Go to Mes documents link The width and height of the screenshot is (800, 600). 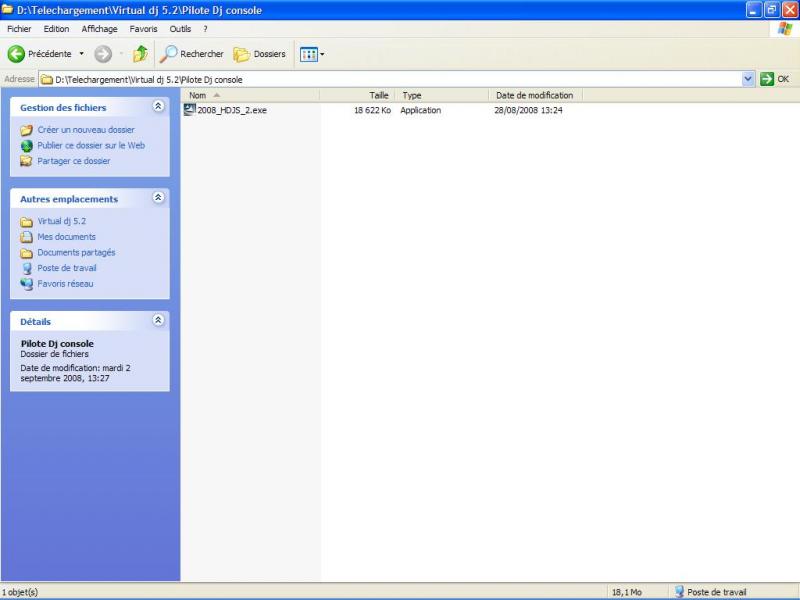tap(66, 237)
